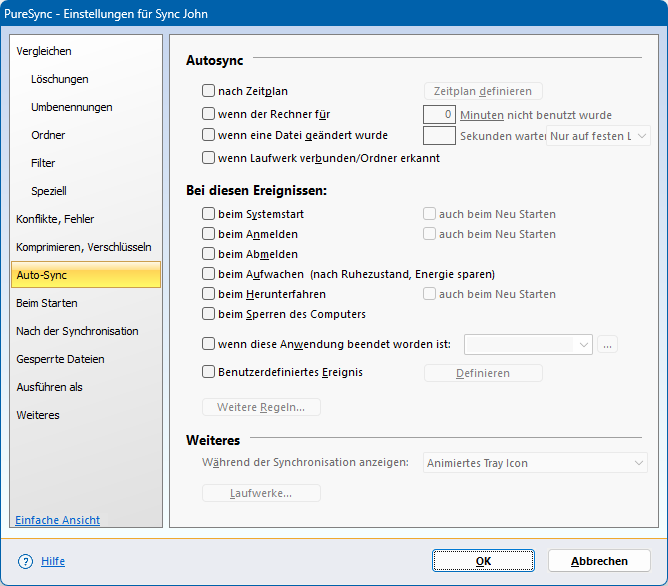Toggle 'wenn eine Datei geändert wurde'
668x586 pixels.
208,135
